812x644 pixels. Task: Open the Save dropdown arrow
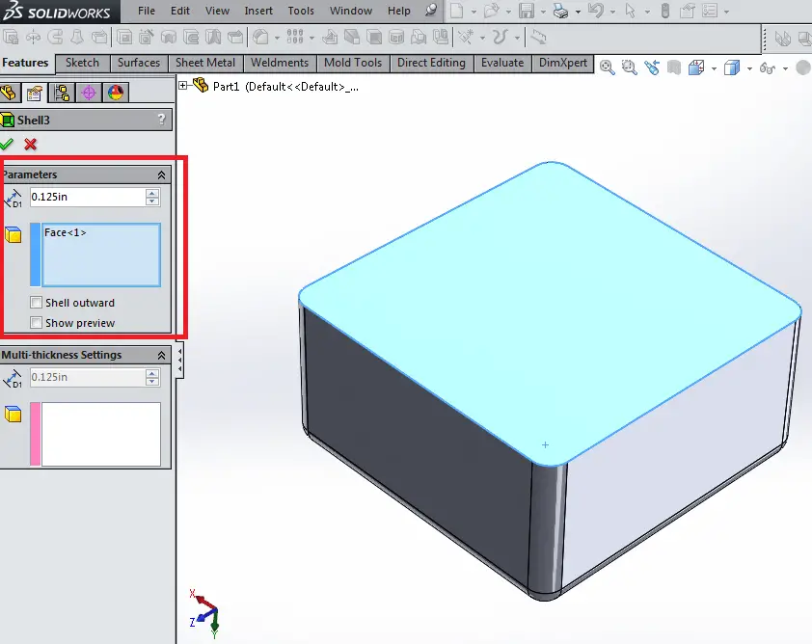pos(543,12)
